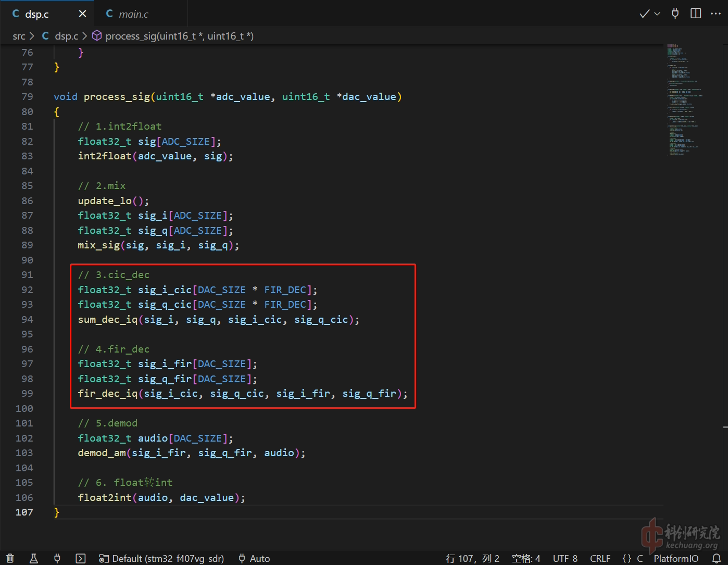The image size is (728, 565).
Task: Toggle CRLF line ending setting
Action: [x=600, y=558]
